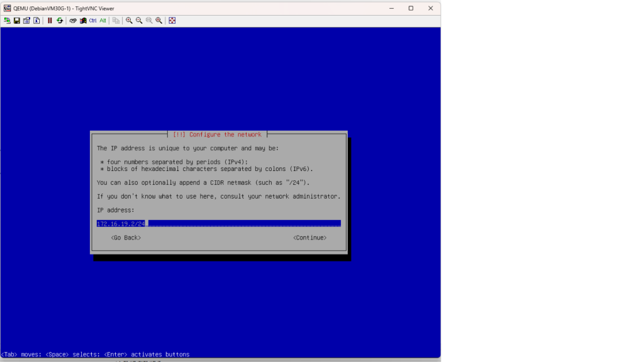
Task: Save connection via floppy disk icon
Action: (x=17, y=21)
